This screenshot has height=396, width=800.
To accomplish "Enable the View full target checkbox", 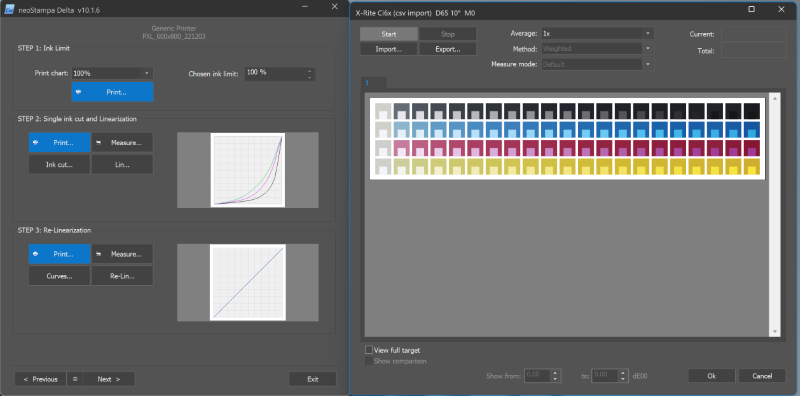I will pyautogui.click(x=369, y=350).
